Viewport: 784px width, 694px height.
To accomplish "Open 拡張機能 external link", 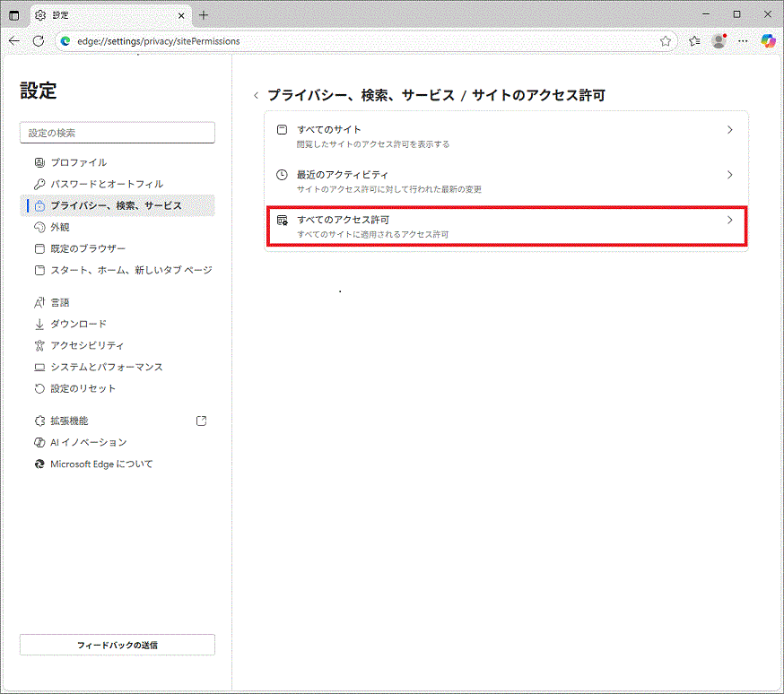I will point(201,421).
